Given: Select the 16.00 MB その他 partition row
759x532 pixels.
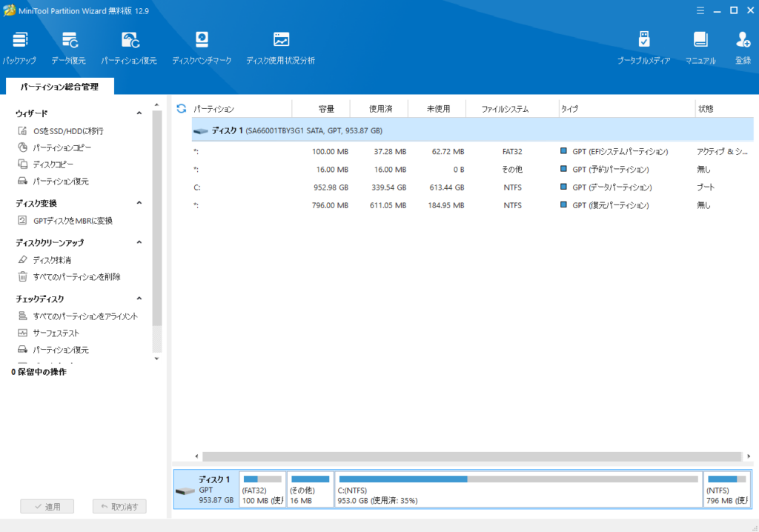Looking at the screenshot, I should [472, 170].
